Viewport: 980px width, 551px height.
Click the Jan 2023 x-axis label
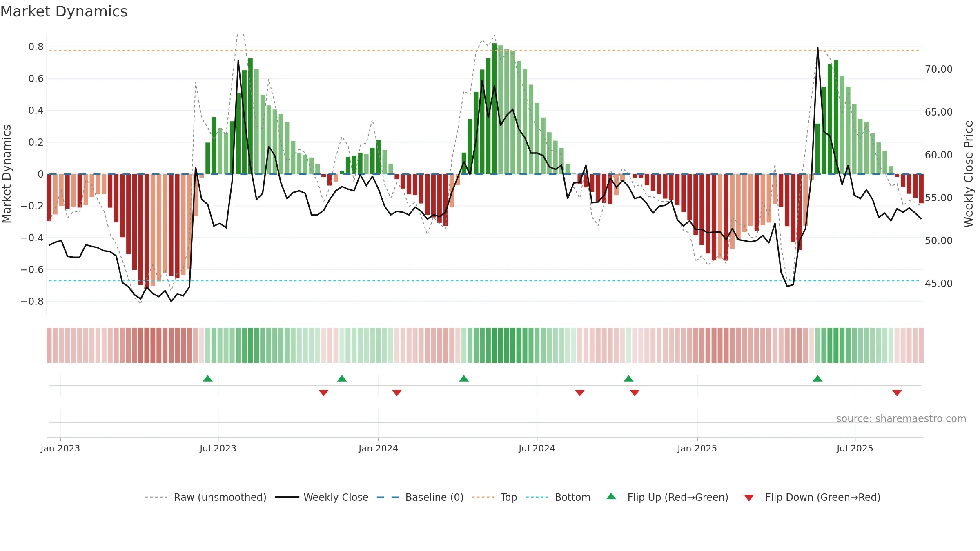60,448
